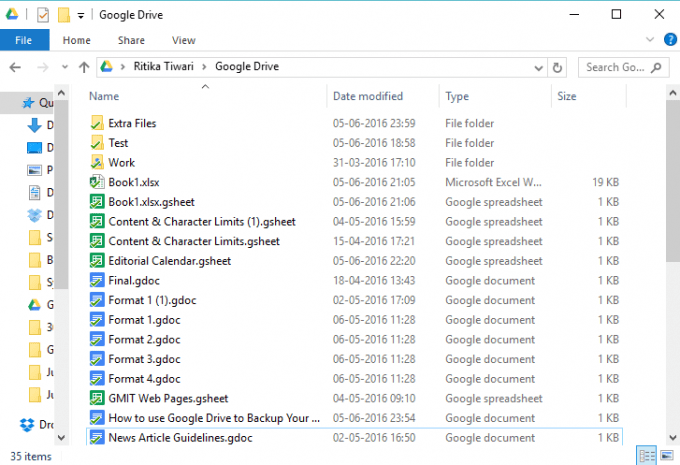The height and width of the screenshot is (465, 680).
Task: Open Help with the blue question icon
Action: [x=670, y=39]
